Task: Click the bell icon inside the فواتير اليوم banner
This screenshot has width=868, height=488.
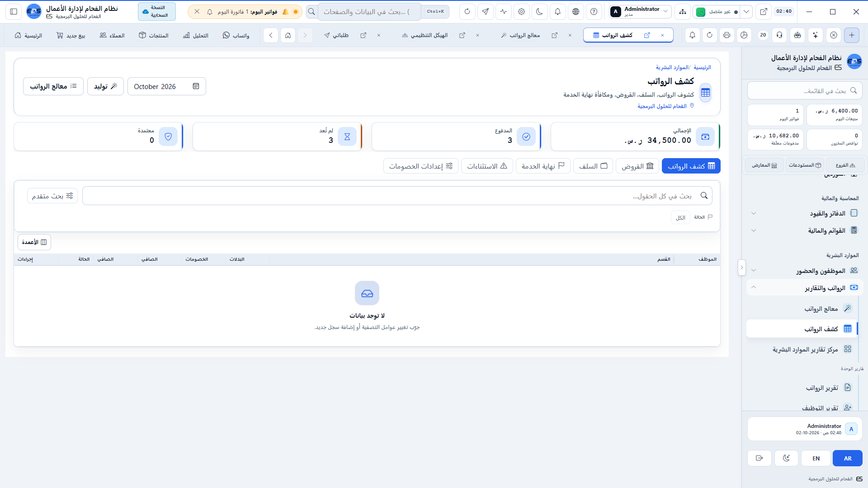Action: (209, 12)
